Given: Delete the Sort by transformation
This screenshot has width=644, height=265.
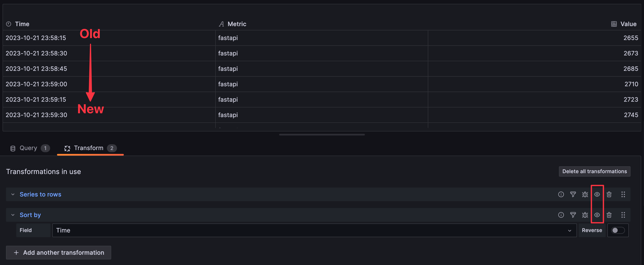Looking at the screenshot, I should tap(609, 215).
